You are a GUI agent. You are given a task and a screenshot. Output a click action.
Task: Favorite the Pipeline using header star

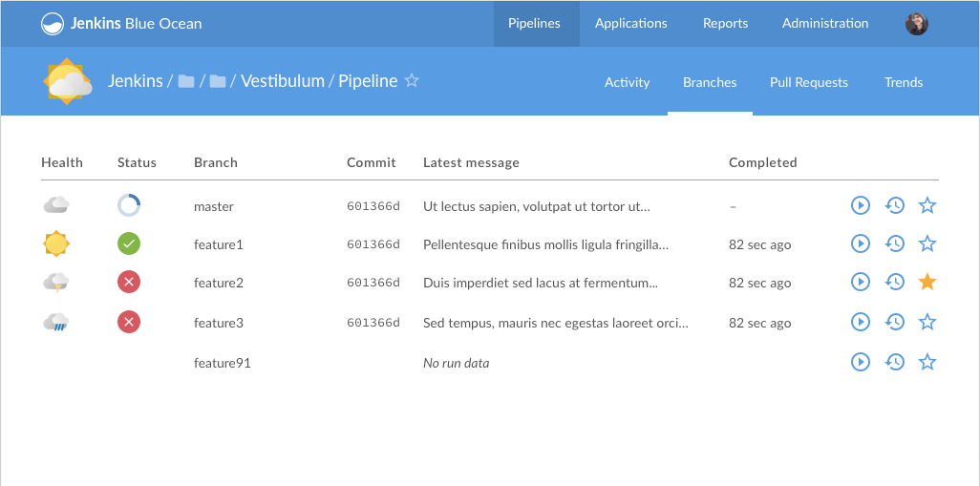(412, 81)
